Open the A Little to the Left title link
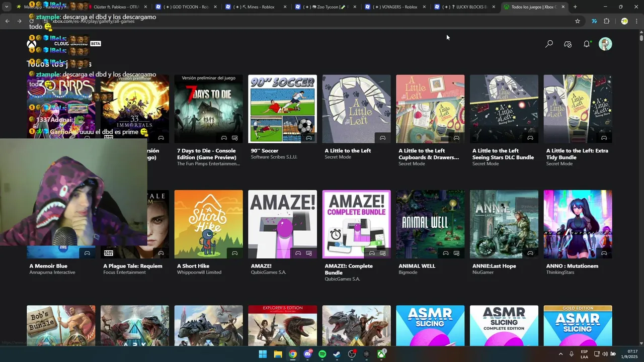Viewport: 644px width, 362px height. click(348, 151)
